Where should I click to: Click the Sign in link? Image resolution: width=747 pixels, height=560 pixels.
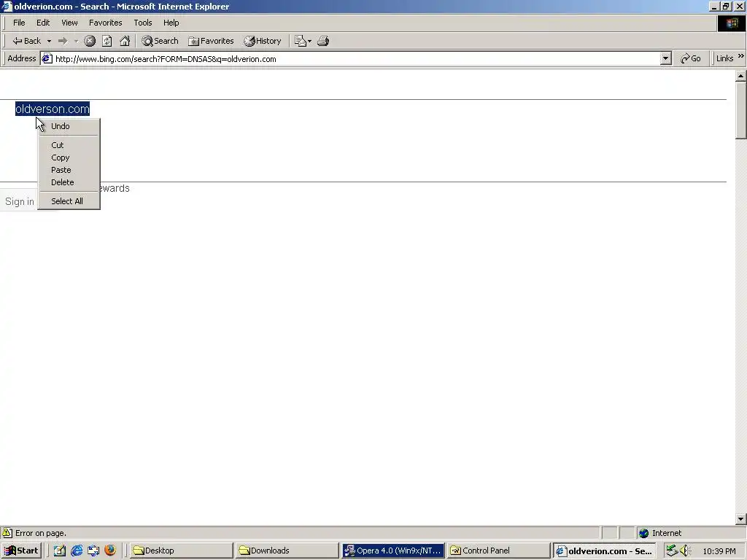point(20,201)
